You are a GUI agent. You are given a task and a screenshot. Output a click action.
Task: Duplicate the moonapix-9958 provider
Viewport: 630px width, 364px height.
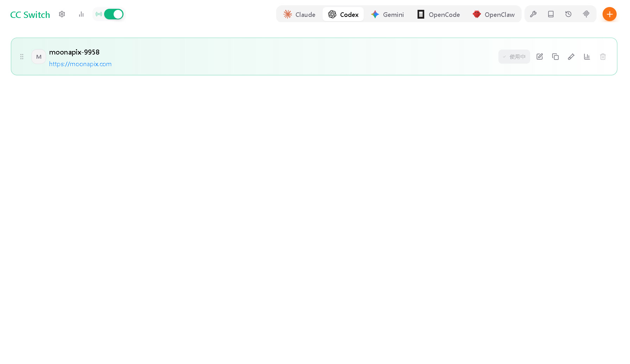coord(555,57)
